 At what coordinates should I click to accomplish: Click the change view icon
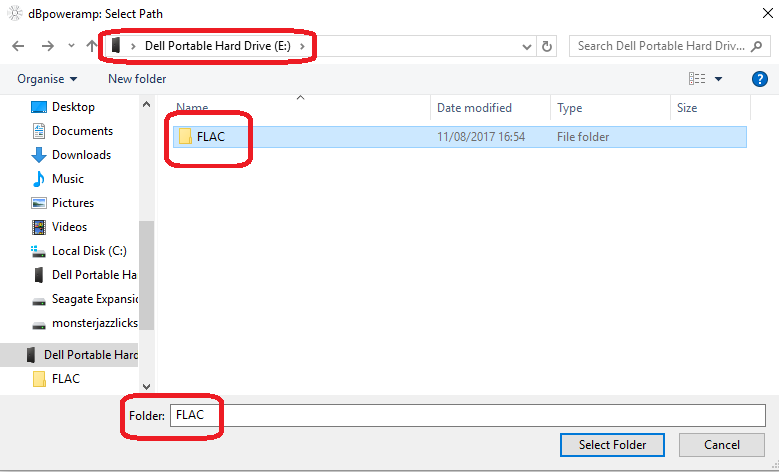click(x=697, y=79)
